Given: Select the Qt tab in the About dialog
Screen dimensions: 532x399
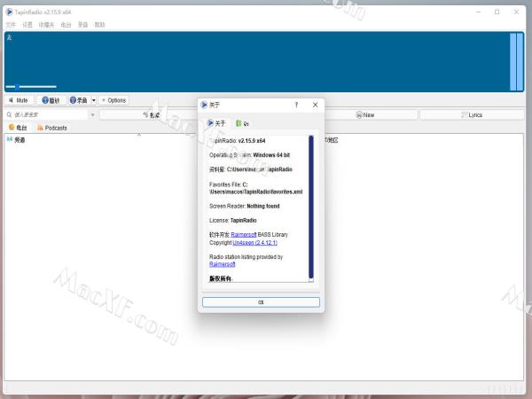Looking at the screenshot, I should (242, 123).
